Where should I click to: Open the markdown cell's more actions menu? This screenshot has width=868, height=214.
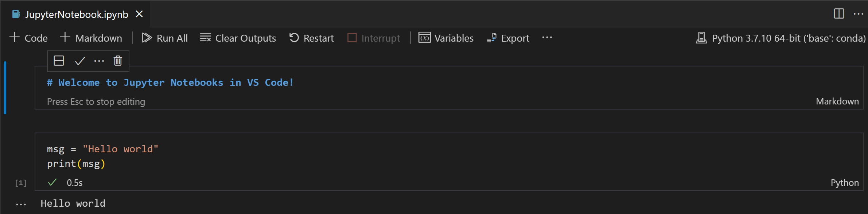point(100,61)
